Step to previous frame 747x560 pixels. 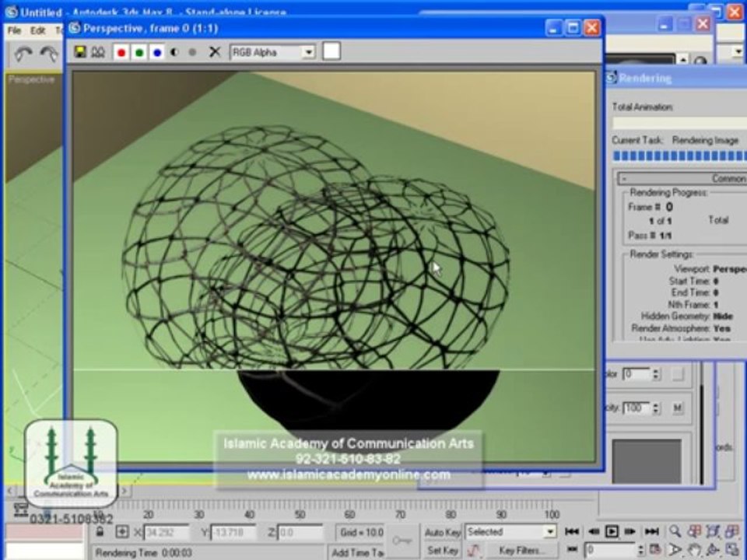pyautogui.click(x=594, y=531)
